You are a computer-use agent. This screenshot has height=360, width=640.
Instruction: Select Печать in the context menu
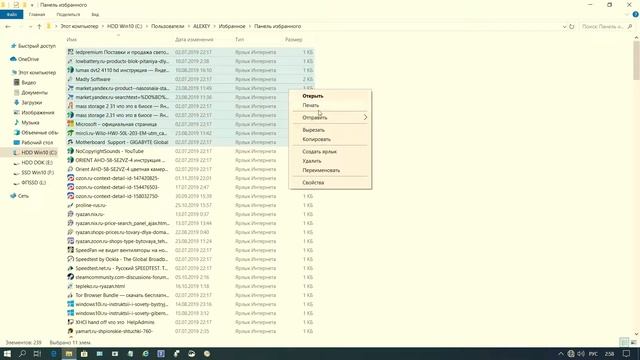[311, 105]
